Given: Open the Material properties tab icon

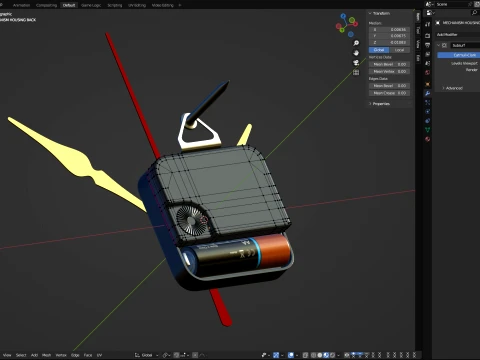Looking at the screenshot, I should (428, 139).
